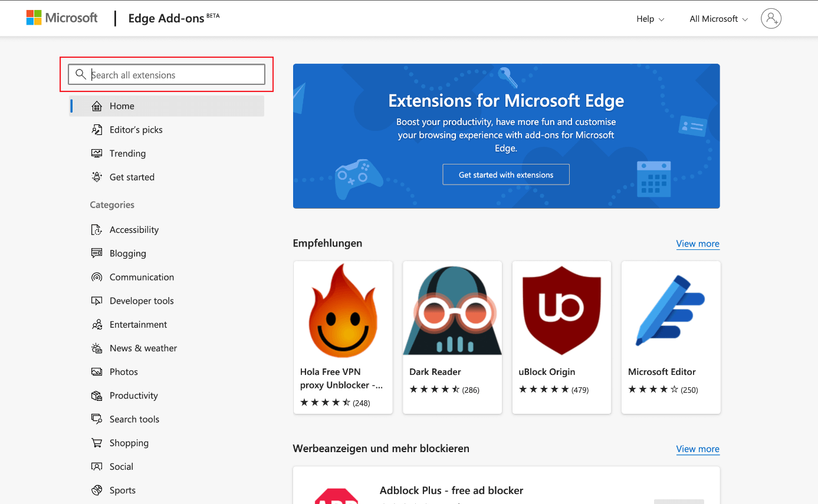
Task: Click the Social category icon
Action: click(97, 466)
